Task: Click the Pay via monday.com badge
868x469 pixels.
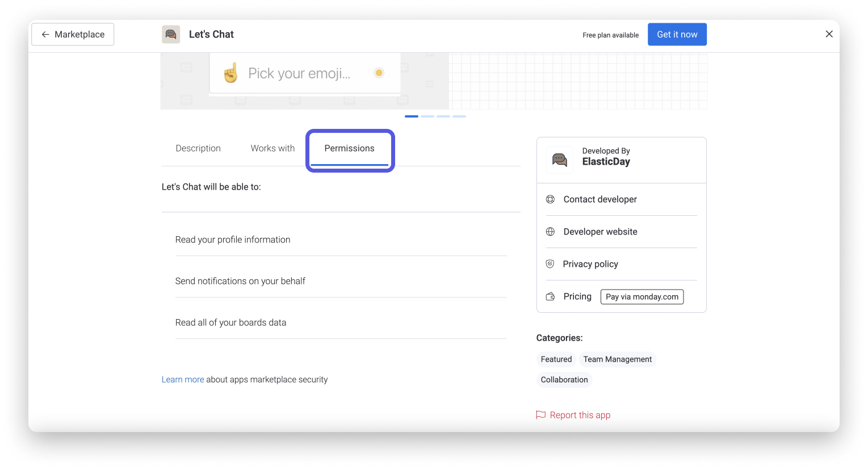Action: click(x=642, y=296)
